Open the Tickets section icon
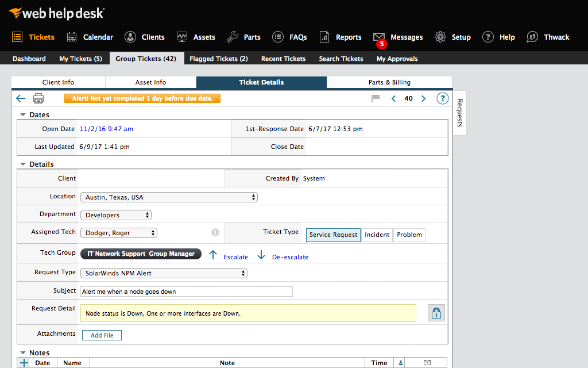588x368 pixels. pos(17,37)
